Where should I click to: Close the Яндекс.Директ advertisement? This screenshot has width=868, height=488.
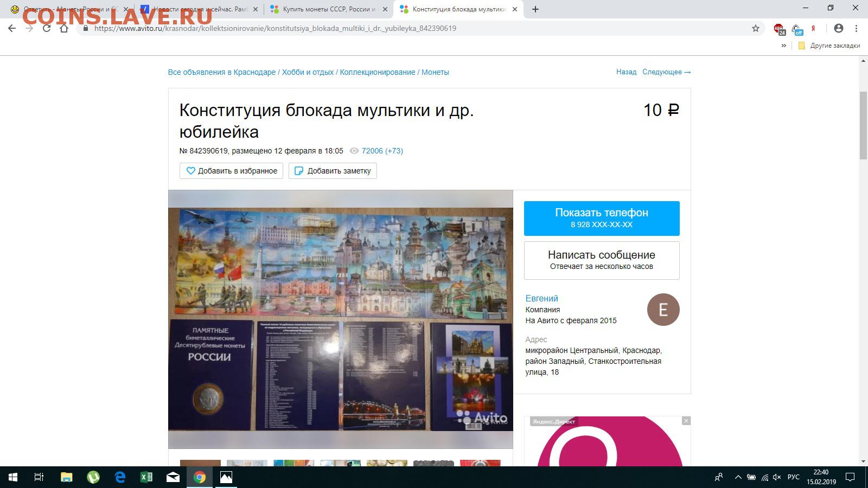coord(686,421)
